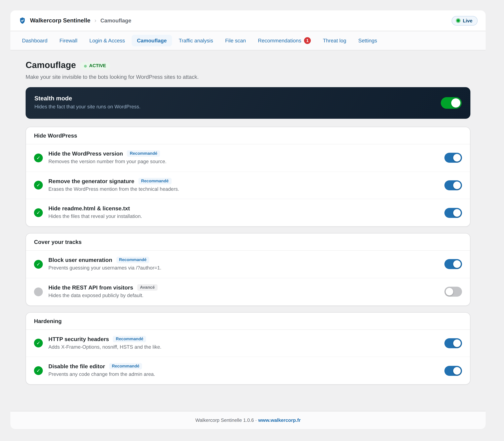Open the Dashboard tab
Viewport: 504px width, 441px height.
click(x=35, y=41)
